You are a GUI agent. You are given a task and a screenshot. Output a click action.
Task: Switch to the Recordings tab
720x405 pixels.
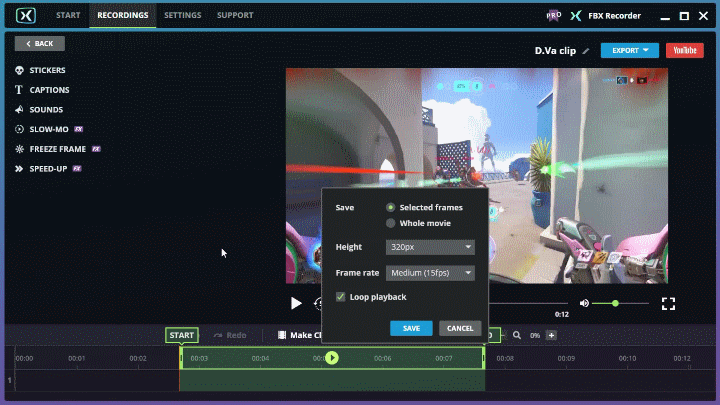click(x=123, y=15)
